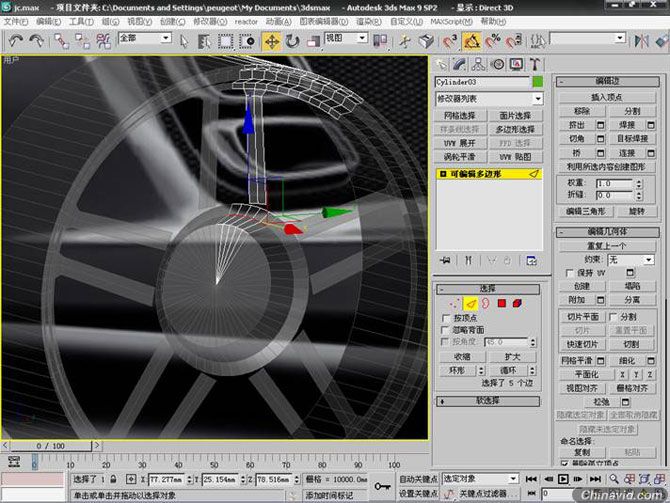Image resolution: width=670 pixels, height=503 pixels.
Task: Open the MAXScript(M) menu
Action: (451, 21)
